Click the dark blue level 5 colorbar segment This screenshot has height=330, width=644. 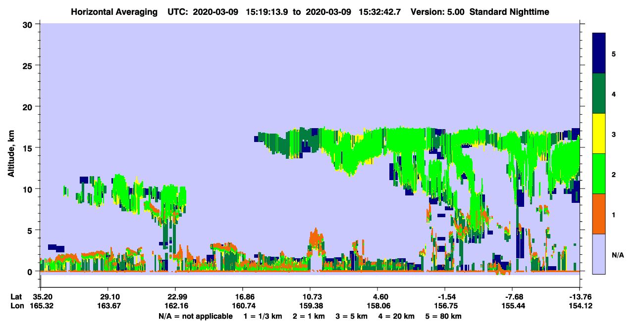(x=599, y=53)
